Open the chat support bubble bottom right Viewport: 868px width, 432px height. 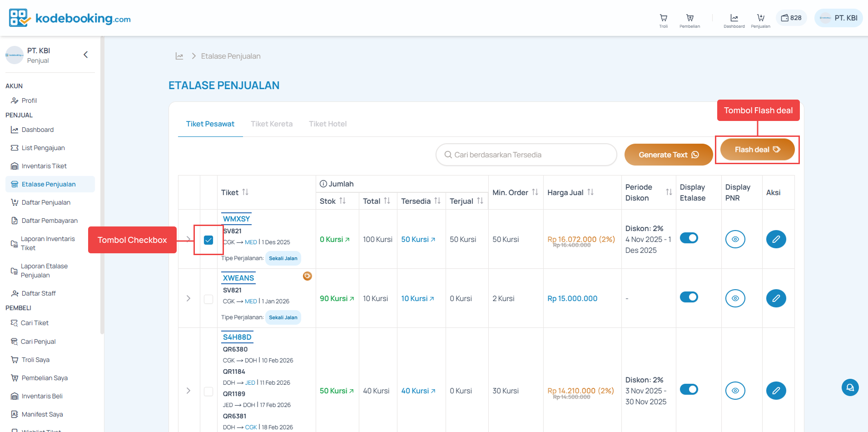pyautogui.click(x=850, y=387)
